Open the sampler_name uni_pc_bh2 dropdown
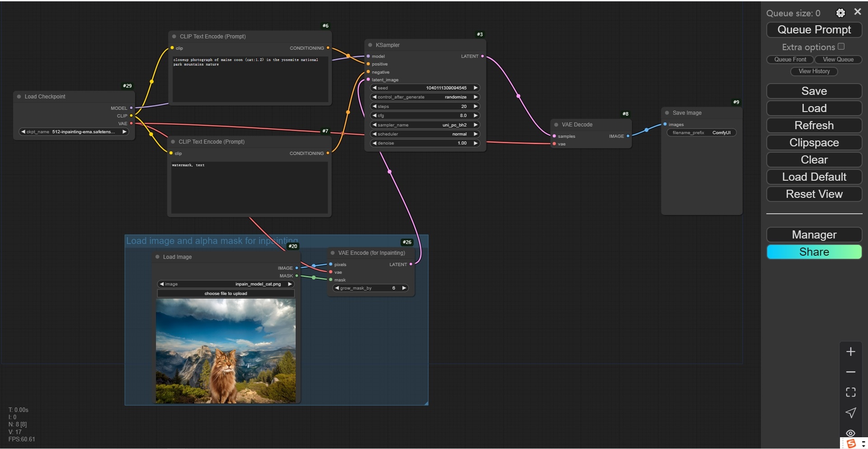 tap(425, 125)
